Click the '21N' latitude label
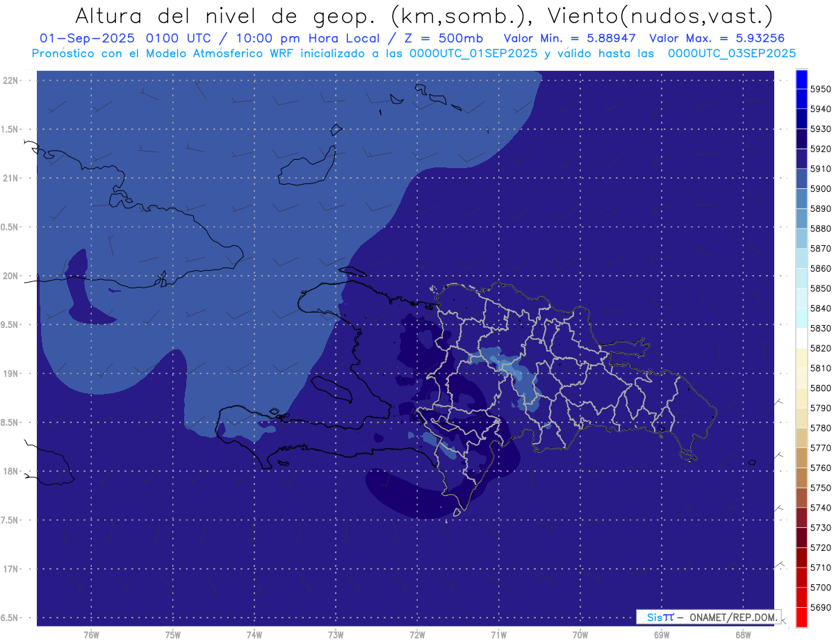This screenshot has width=834, height=644. [x=11, y=179]
